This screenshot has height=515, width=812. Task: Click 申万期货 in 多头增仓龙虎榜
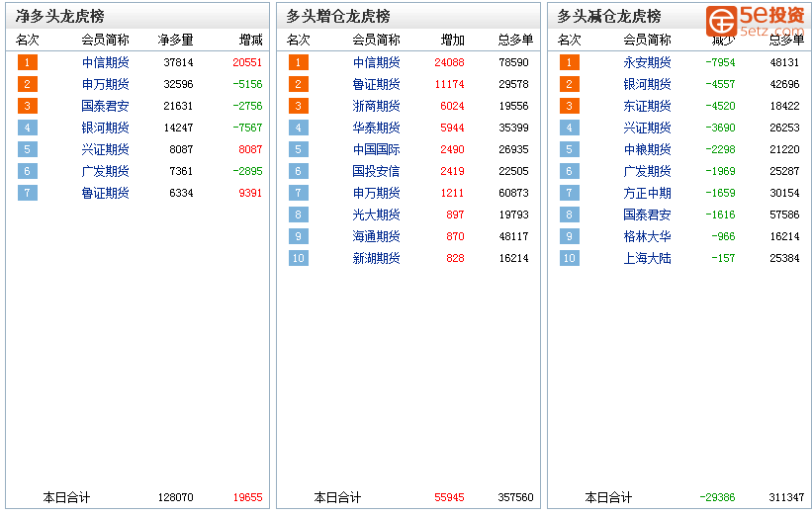pos(376,193)
